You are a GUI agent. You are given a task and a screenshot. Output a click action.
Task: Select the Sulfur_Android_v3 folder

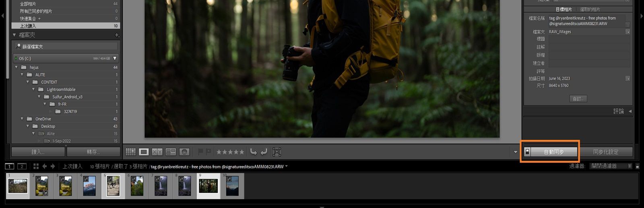pos(66,97)
